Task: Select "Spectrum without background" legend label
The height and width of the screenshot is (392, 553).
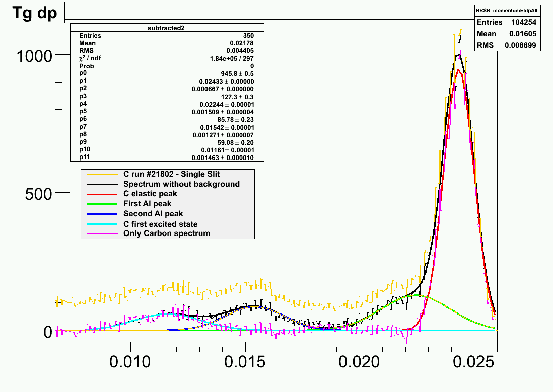Action: point(181,184)
